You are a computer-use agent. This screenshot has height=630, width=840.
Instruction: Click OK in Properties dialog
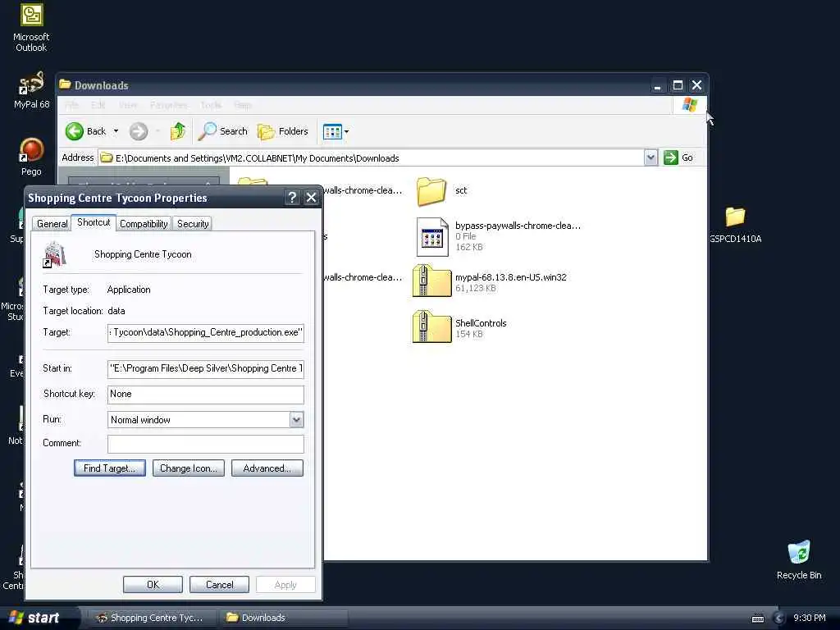153,584
